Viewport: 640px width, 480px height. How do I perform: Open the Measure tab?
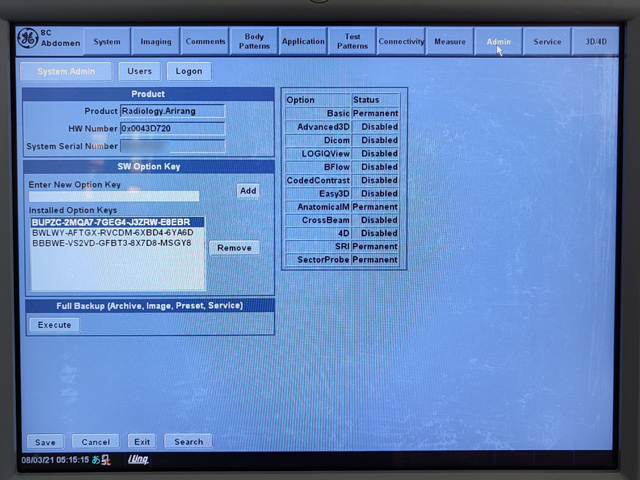(450, 41)
